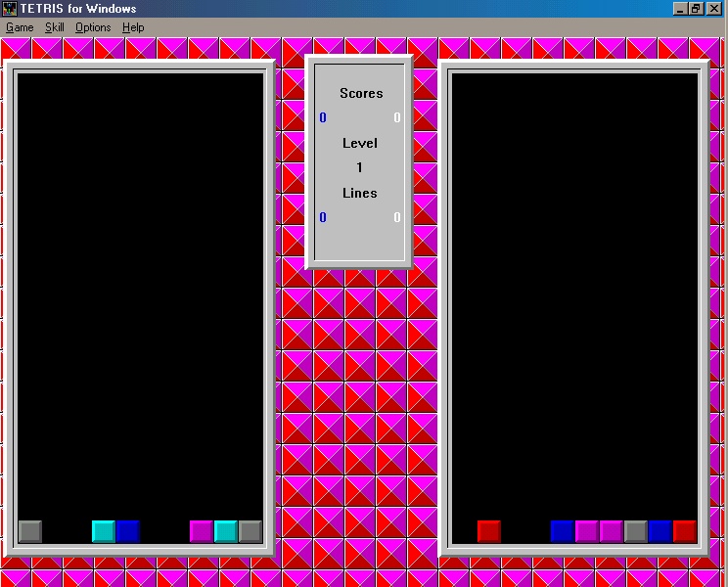Click the "Scores" label in center panel
728x587 pixels.
tap(361, 93)
